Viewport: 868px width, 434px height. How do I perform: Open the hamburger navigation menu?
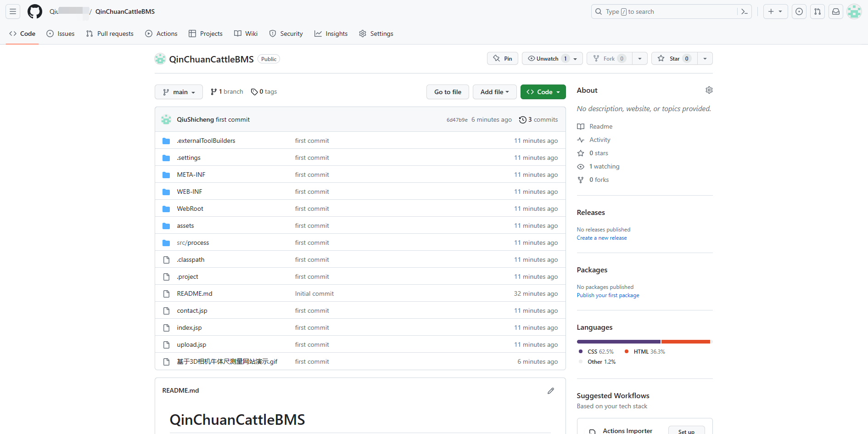[13, 11]
